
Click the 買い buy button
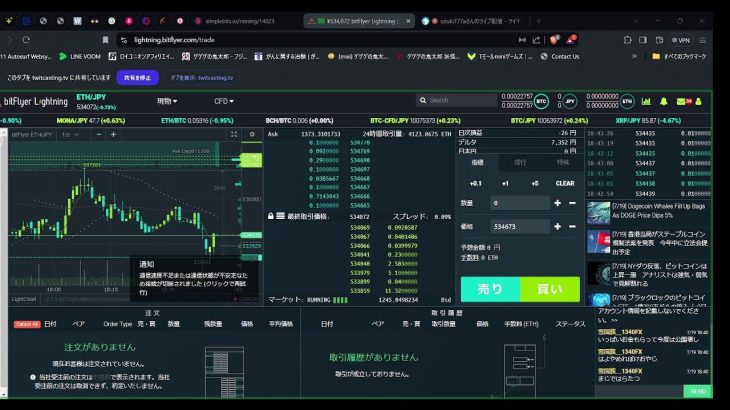pyautogui.click(x=550, y=289)
